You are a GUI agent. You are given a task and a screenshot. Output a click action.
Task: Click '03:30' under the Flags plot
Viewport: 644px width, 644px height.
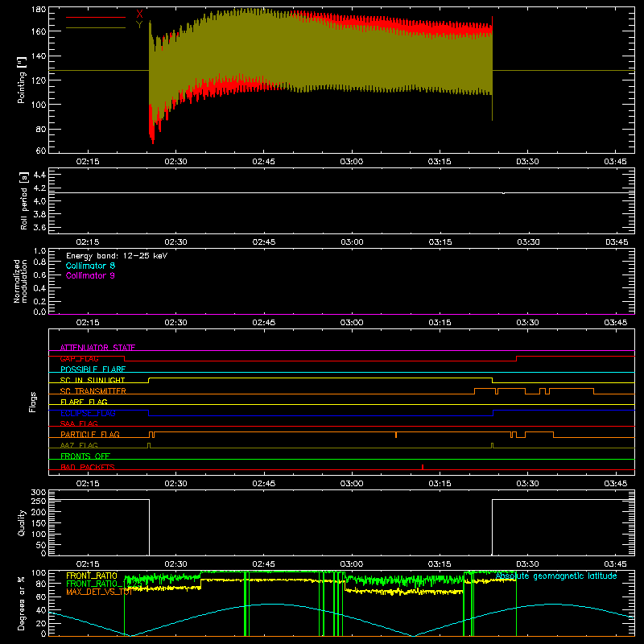click(527, 484)
